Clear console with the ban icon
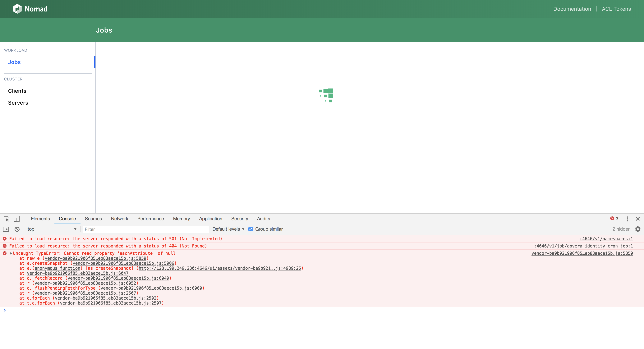The height and width of the screenshot is (349, 644). [x=17, y=229]
